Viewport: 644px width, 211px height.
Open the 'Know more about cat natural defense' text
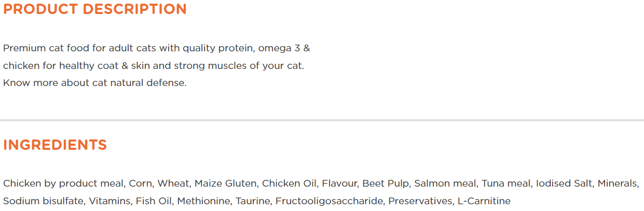[94, 83]
